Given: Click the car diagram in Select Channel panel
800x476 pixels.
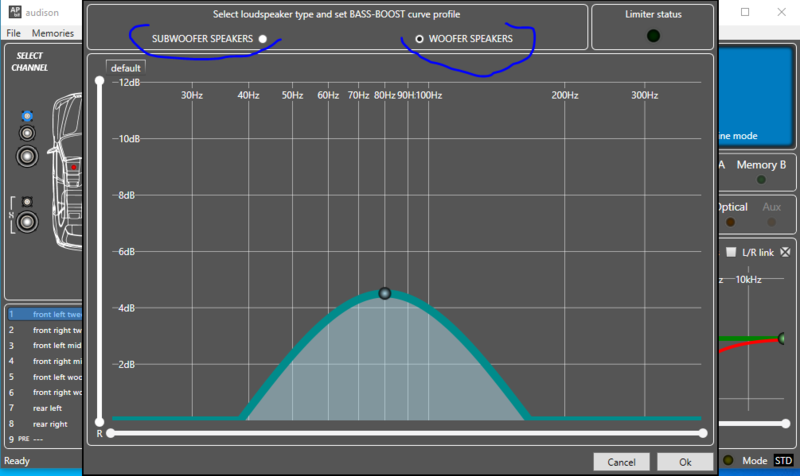Looking at the screenshot, I should [x=65, y=171].
